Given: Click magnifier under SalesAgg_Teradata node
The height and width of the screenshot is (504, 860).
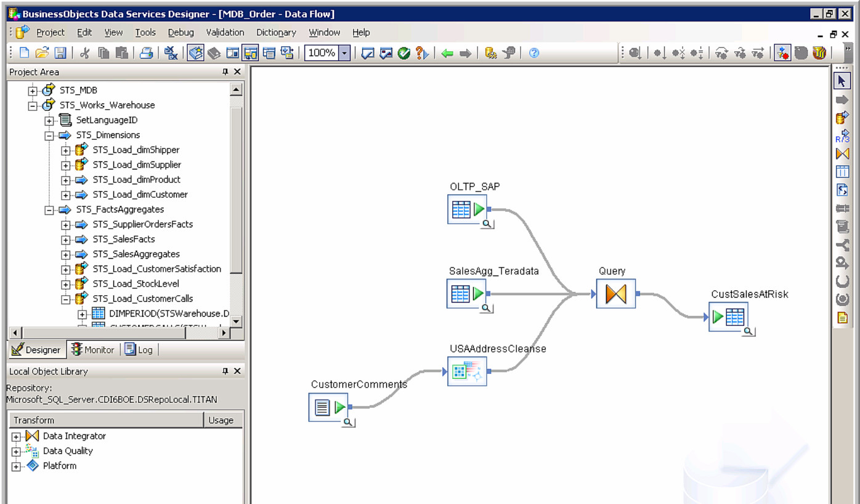Looking at the screenshot, I should [x=487, y=308].
